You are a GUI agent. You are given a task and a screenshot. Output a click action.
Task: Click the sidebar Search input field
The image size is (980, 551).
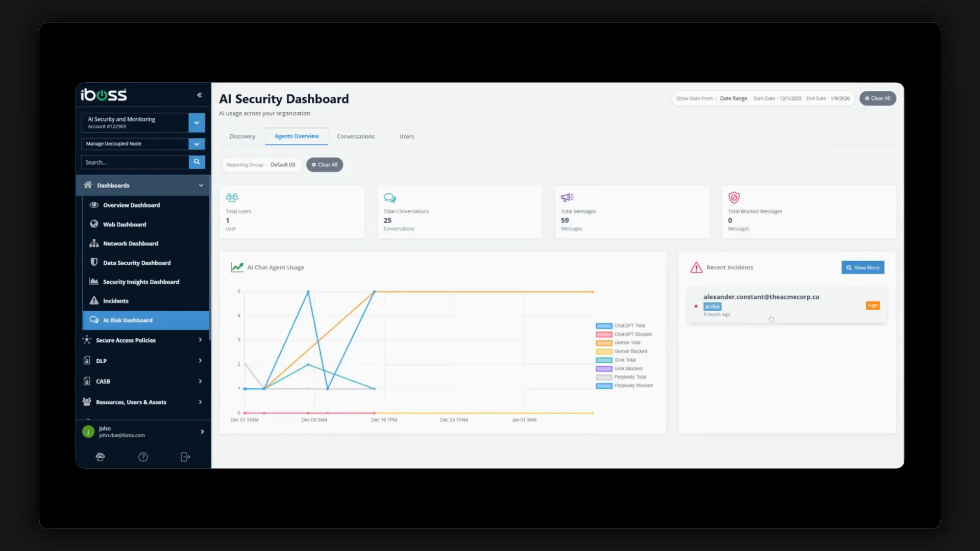135,162
